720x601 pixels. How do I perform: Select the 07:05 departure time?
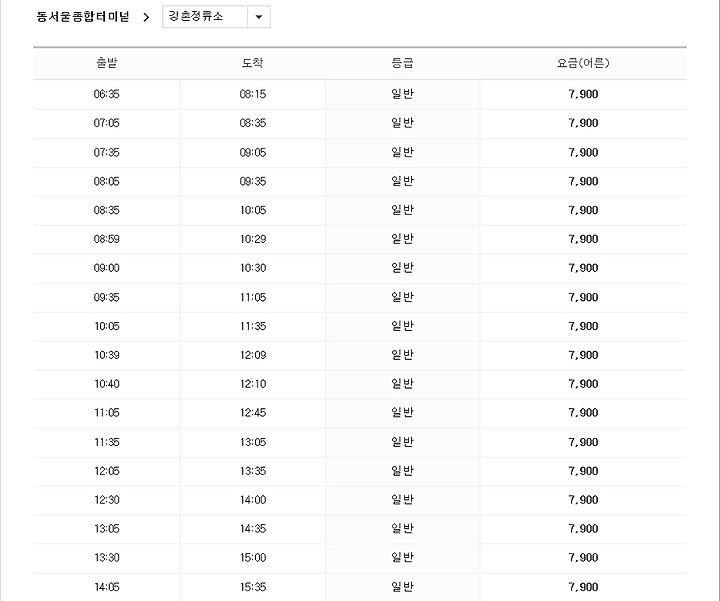coord(107,123)
